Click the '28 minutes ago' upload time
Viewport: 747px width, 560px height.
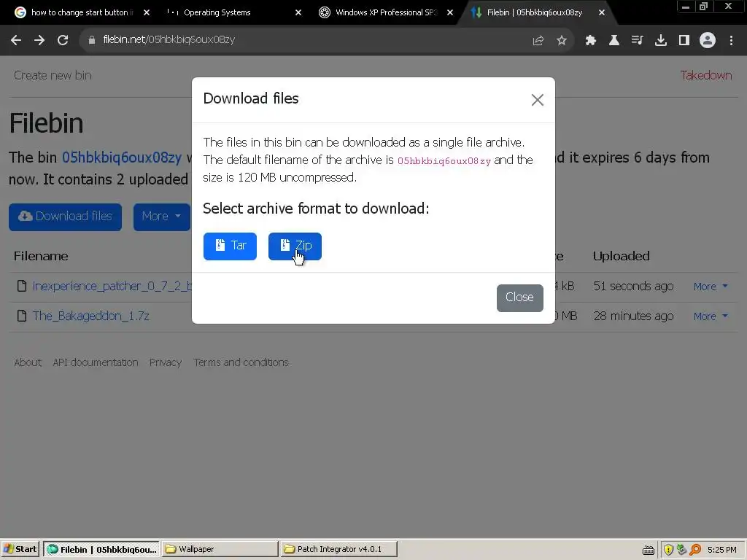pyautogui.click(x=633, y=316)
